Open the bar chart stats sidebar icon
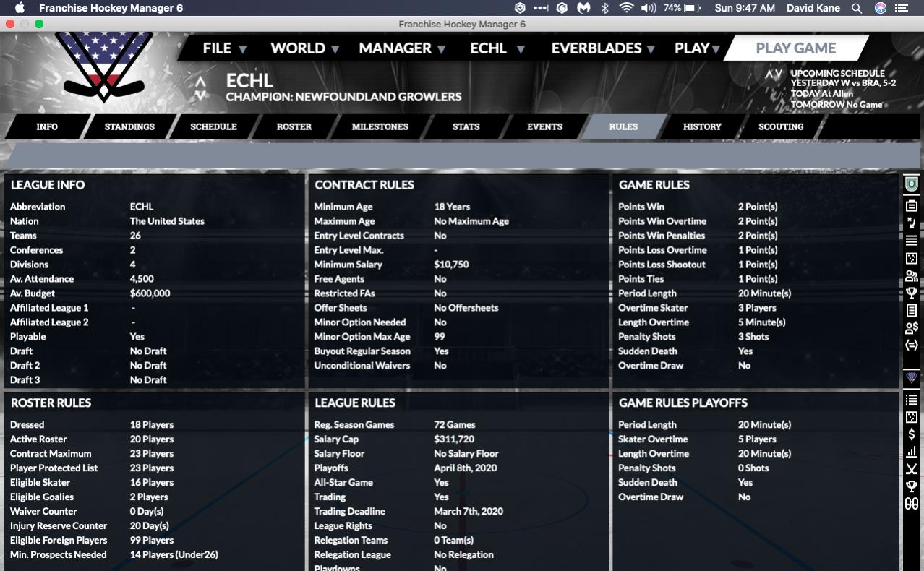This screenshot has width=924, height=571. coord(911,452)
